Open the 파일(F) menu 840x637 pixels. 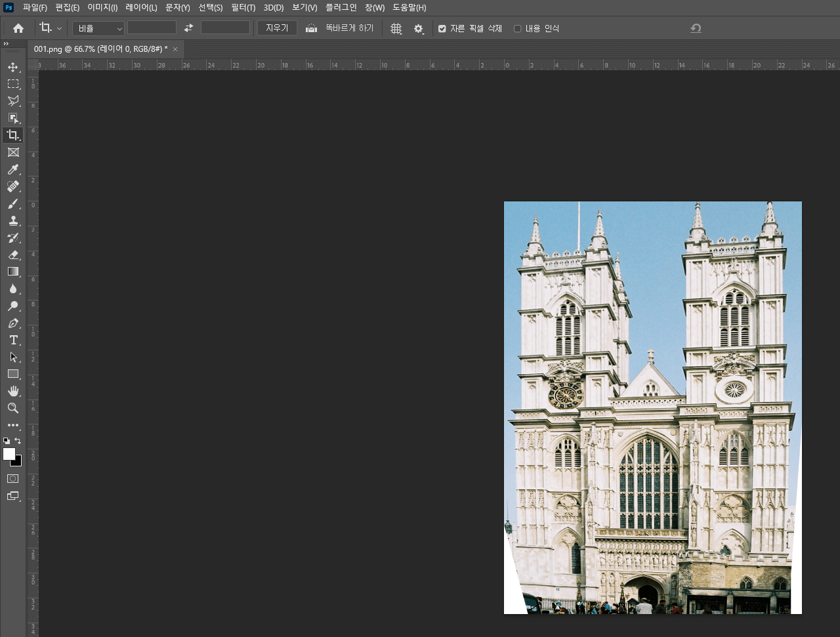[35, 8]
